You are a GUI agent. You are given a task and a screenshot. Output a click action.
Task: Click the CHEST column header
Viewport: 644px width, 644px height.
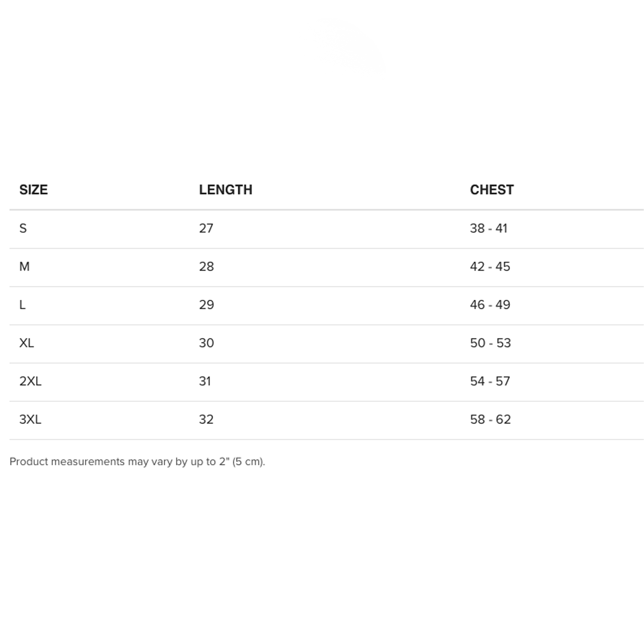pyautogui.click(x=492, y=190)
